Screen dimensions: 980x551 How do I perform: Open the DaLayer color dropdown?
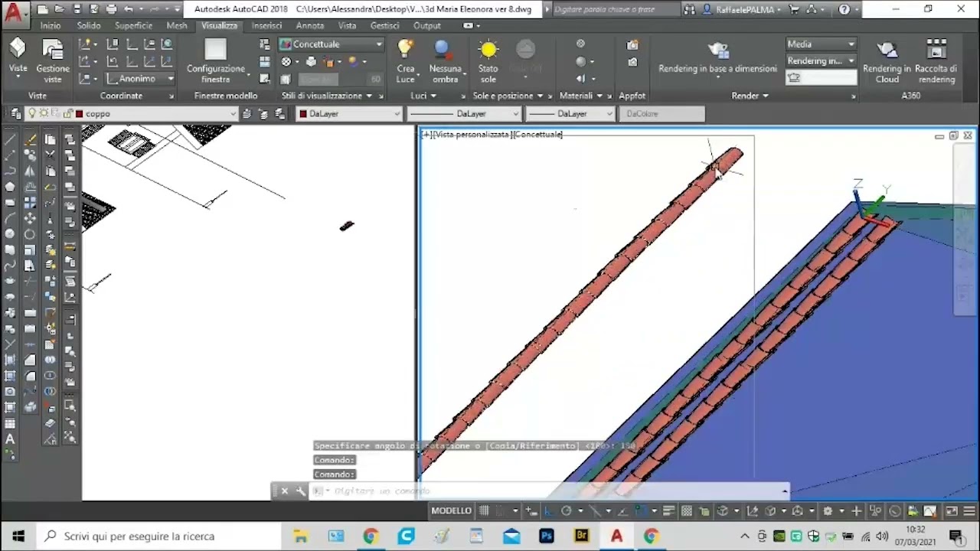[x=349, y=113]
